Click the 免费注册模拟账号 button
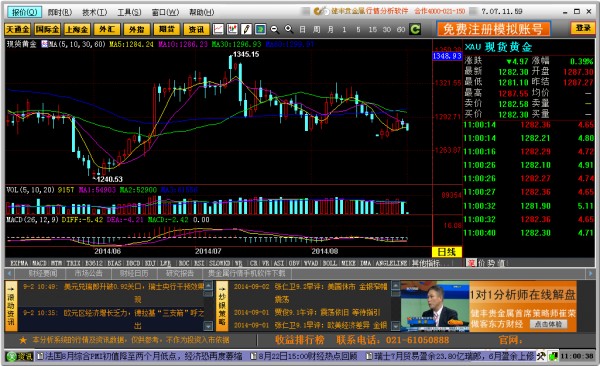This screenshot has height=366, width=600. [493, 29]
